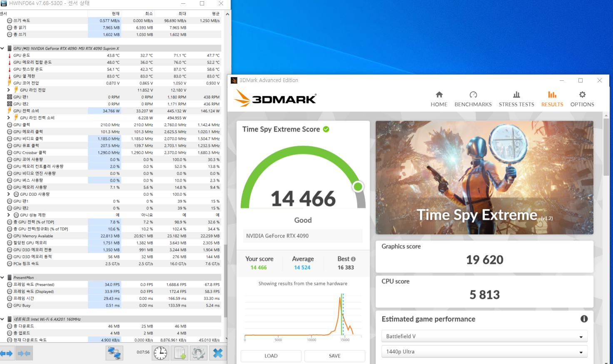
Task: Reset the sensor timer with clock icon
Action: click(x=160, y=353)
